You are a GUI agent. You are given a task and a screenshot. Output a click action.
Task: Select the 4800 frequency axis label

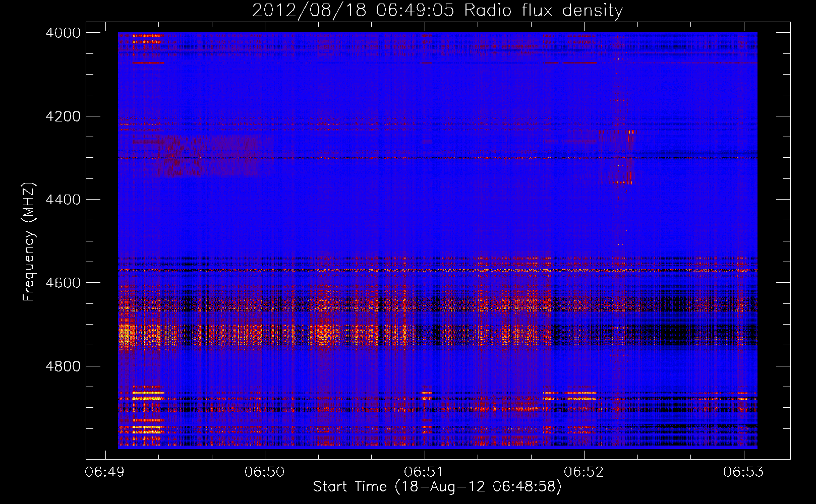(x=63, y=366)
